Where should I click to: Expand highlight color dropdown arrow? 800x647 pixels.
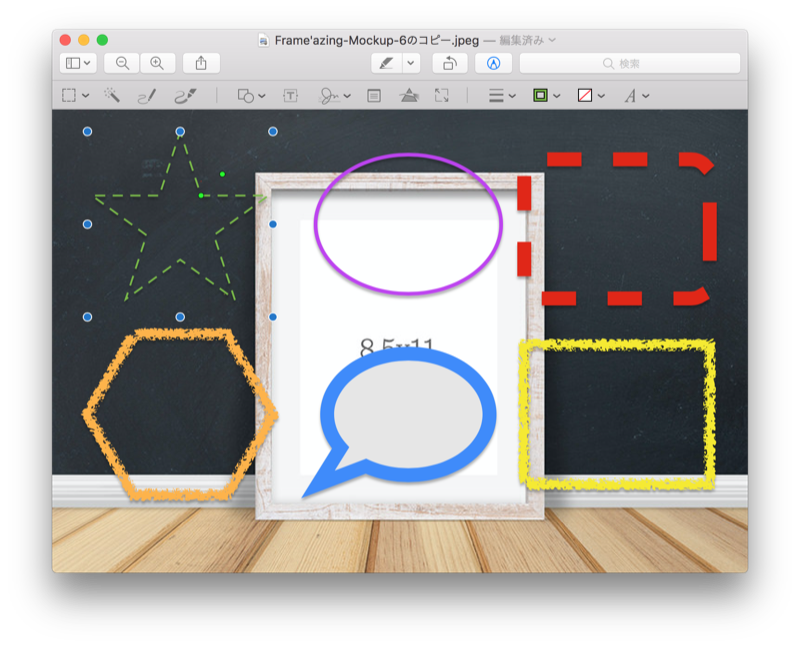411,63
